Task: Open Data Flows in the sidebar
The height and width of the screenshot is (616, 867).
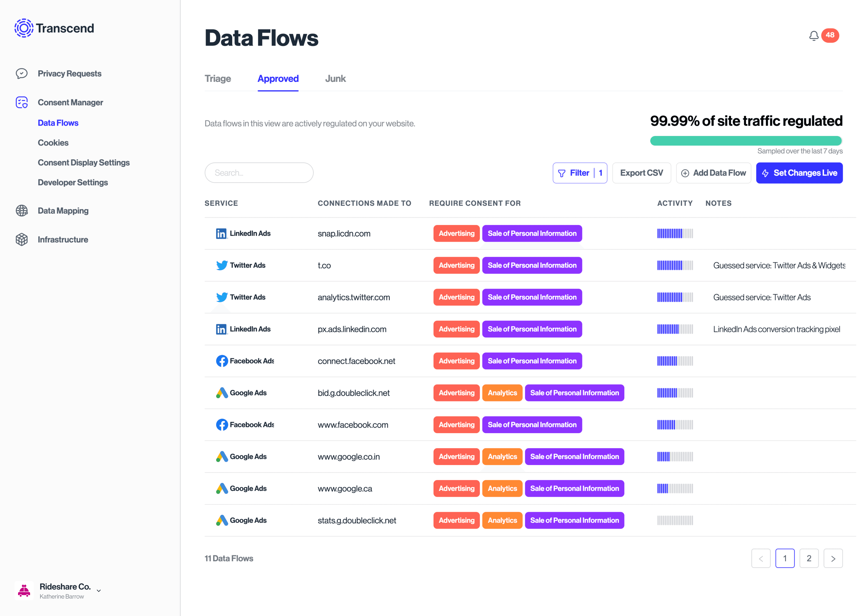Action: pos(58,122)
